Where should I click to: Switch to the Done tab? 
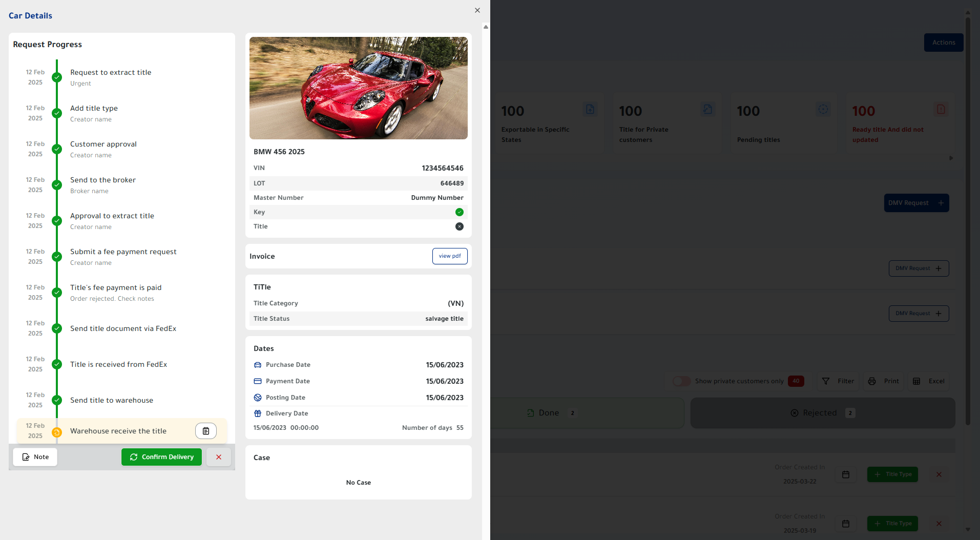[x=587, y=413]
